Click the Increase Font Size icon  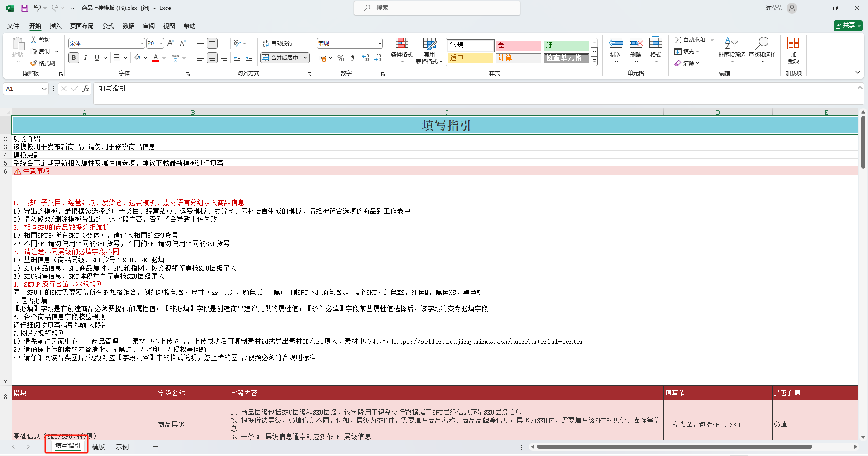[171, 43]
